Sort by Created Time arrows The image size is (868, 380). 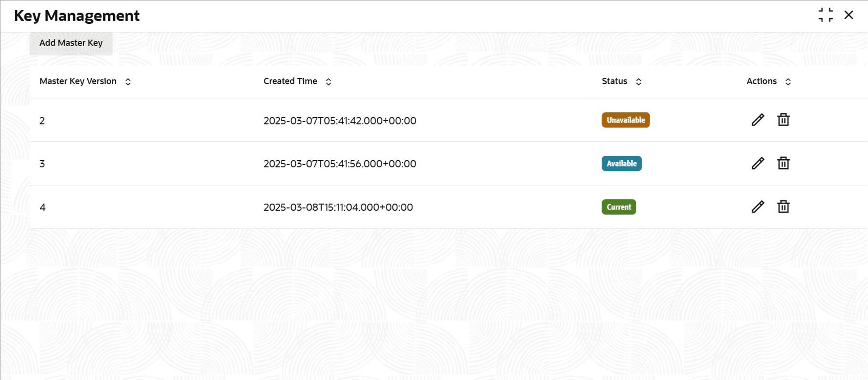[328, 81]
